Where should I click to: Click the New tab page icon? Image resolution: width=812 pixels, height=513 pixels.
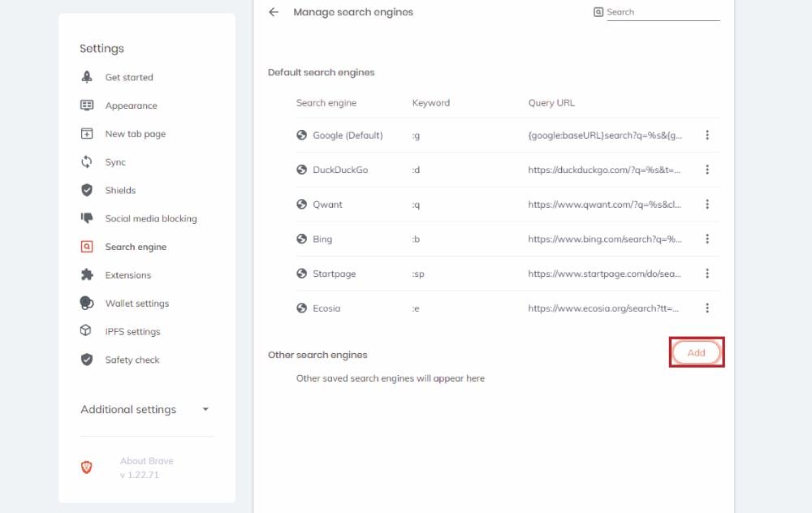[87, 134]
